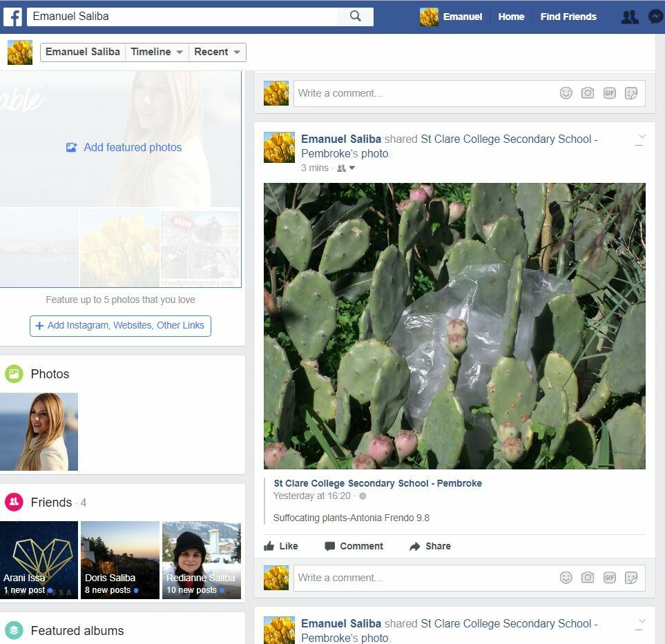
Task: Open Find Friends in top bar
Action: 568,17
